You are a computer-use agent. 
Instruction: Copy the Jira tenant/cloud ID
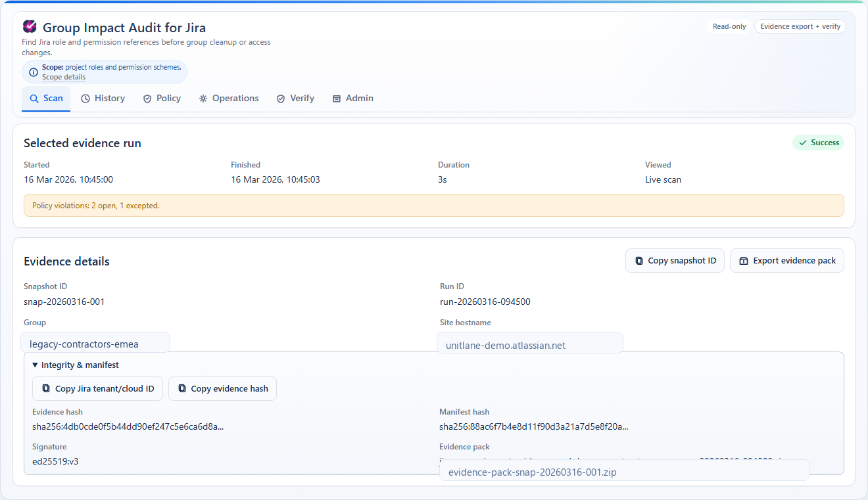[x=97, y=388]
